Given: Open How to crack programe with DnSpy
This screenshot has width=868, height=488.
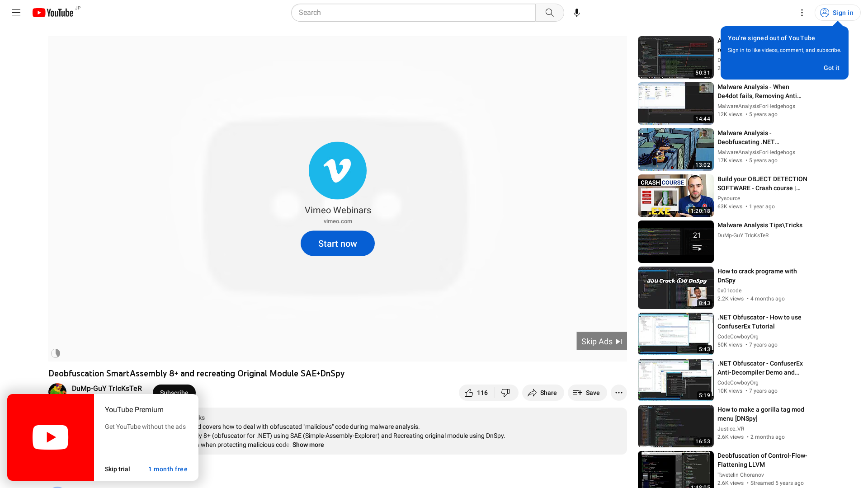Looking at the screenshot, I should (x=757, y=276).
